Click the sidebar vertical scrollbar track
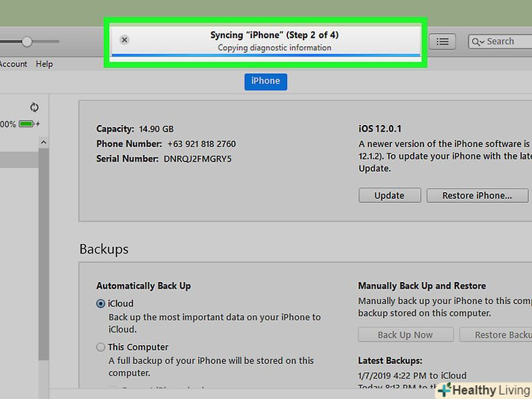The width and height of the screenshot is (532, 399). [43, 254]
